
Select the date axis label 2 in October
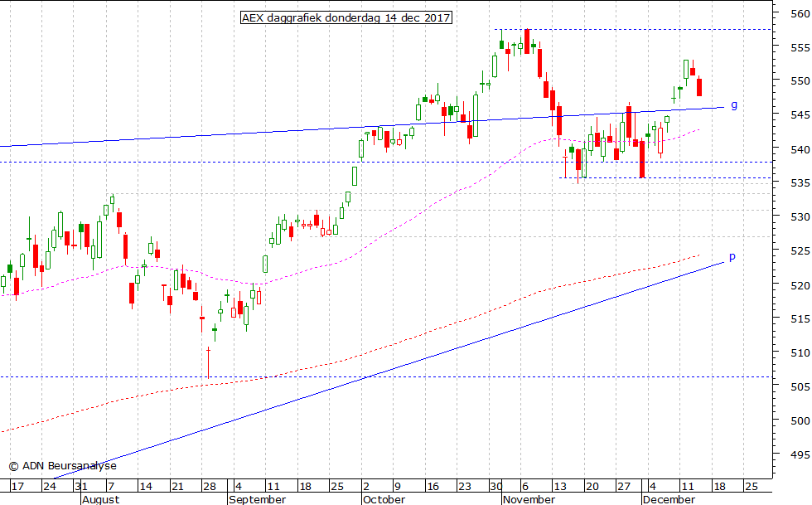[x=366, y=486]
